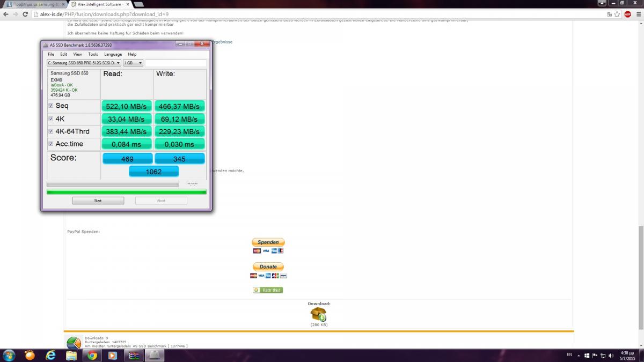Screen dimensions: 644x362
Task: Open the network icon in system tray
Action: tap(603, 355)
